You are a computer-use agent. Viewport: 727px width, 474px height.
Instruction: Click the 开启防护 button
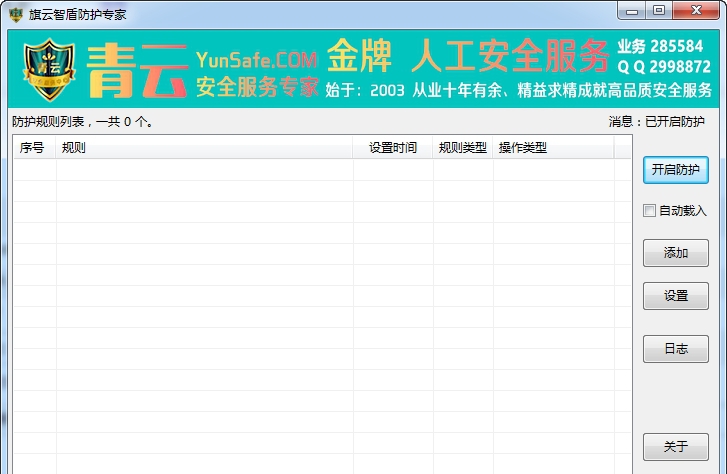[x=676, y=170]
